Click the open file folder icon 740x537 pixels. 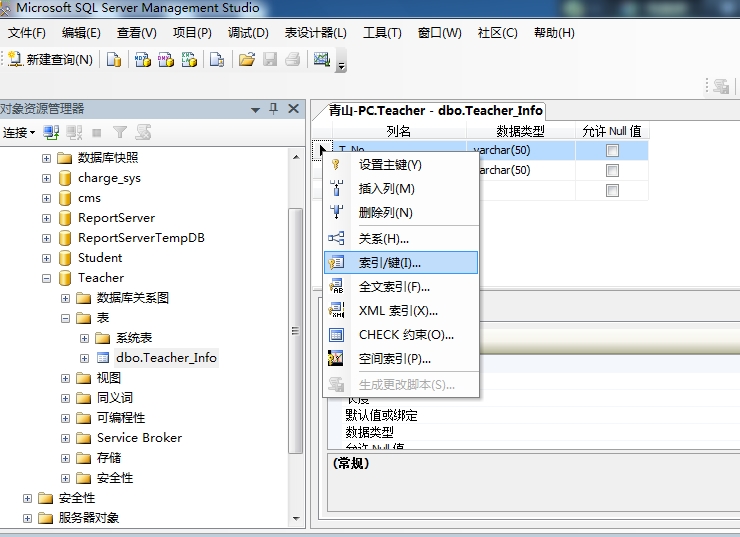246,59
